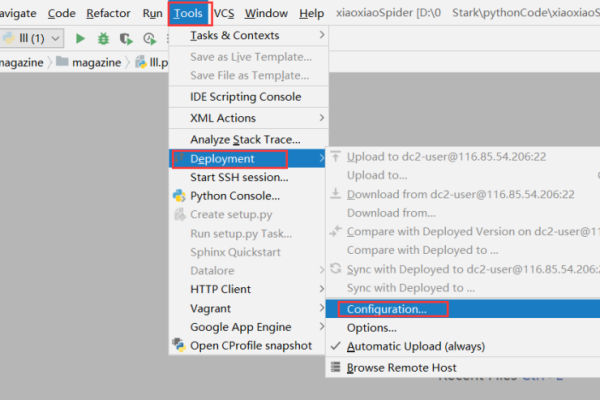600x400 pixels.
Task: Click the lll.py file icon in breadcrumb
Action: [142, 63]
